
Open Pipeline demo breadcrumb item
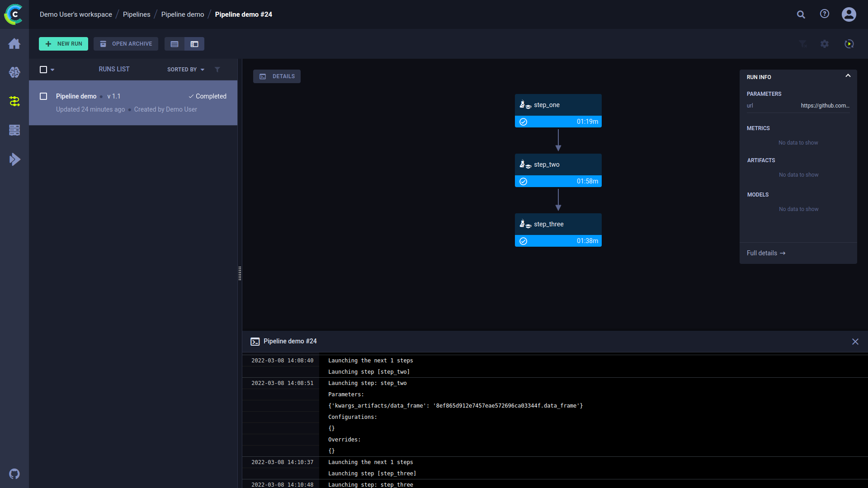pyautogui.click(x=183, y=14)
